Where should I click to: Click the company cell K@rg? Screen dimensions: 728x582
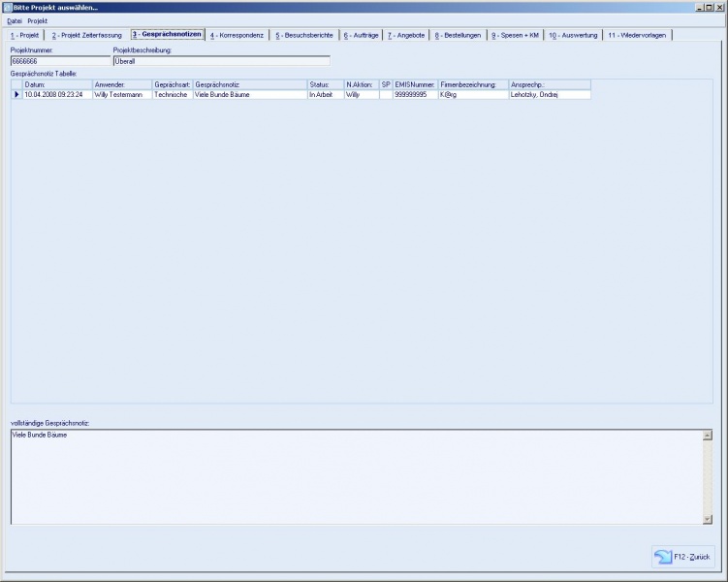tap(474, 94)
